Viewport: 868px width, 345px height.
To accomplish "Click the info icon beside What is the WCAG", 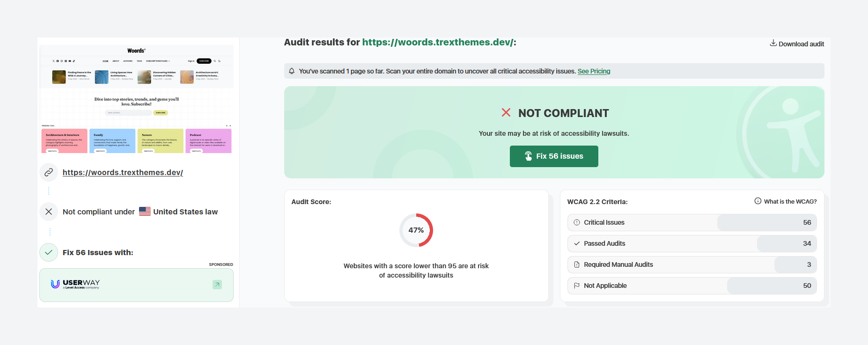I will (758, 201).
